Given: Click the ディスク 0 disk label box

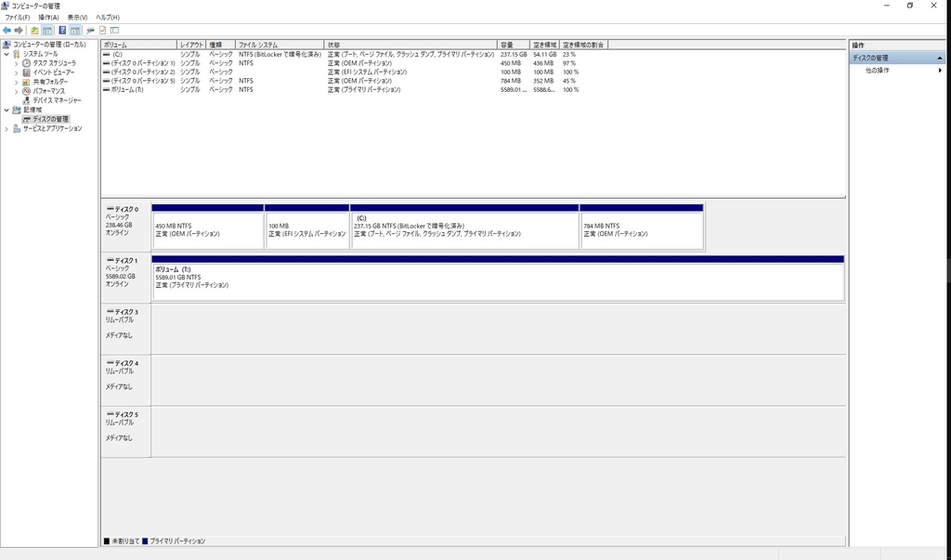Looking at the screenshot, I should (125, 227).
